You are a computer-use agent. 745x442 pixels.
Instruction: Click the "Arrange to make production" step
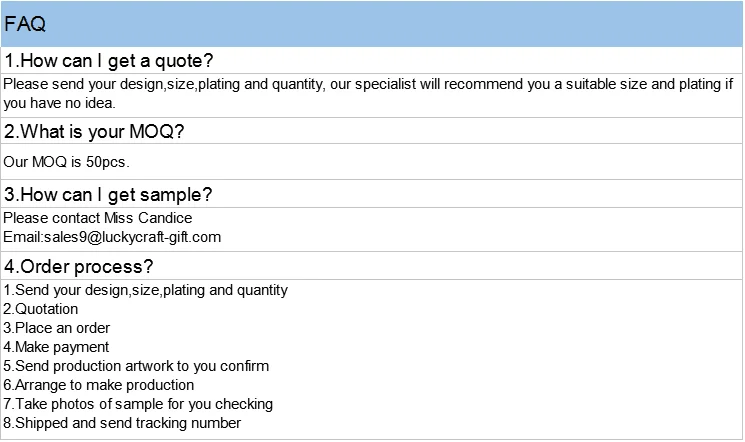pyautogui.click(x=99, y=385)
